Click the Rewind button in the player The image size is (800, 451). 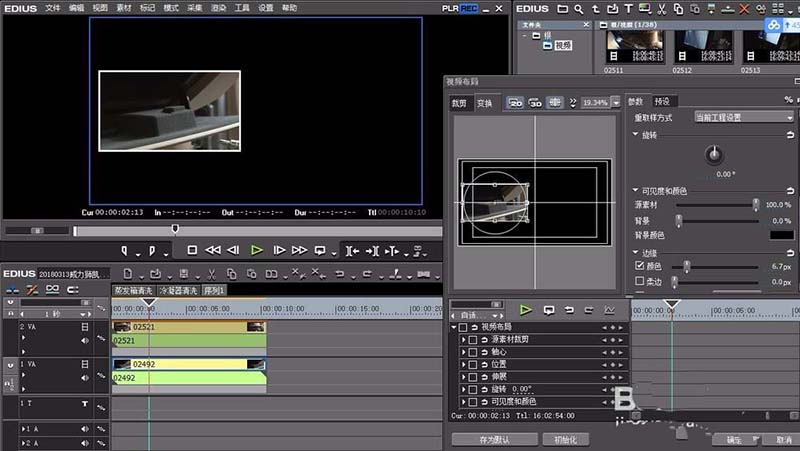(213, 250)
